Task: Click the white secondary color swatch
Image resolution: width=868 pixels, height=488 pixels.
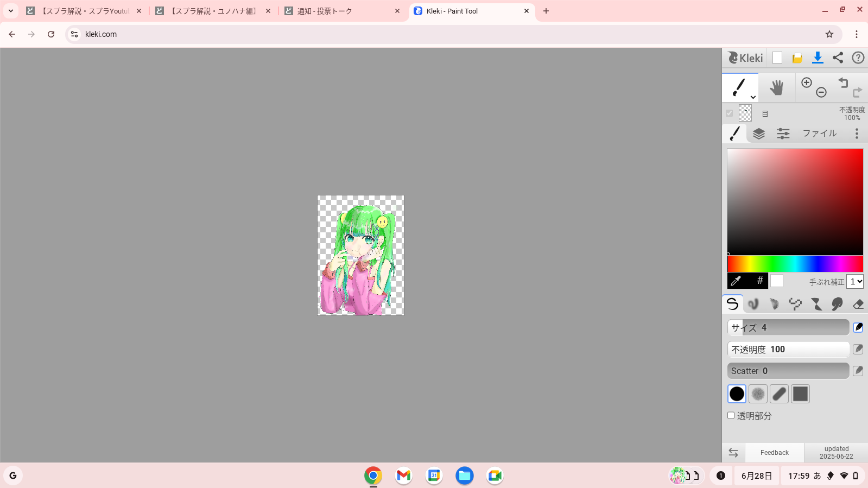Action: (777, 281)
